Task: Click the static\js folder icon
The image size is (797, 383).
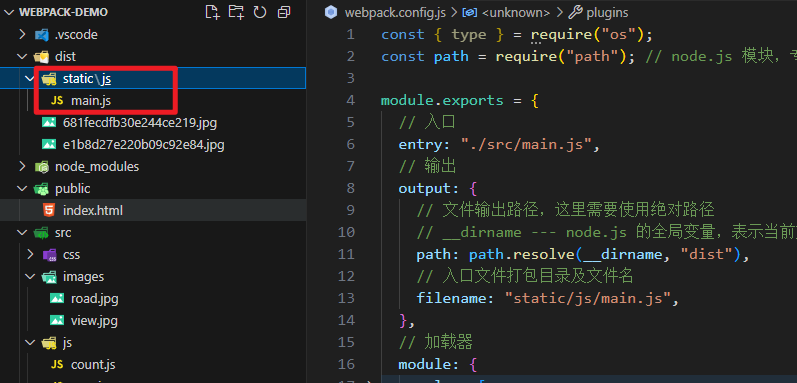Action: (x=49, y=79)
